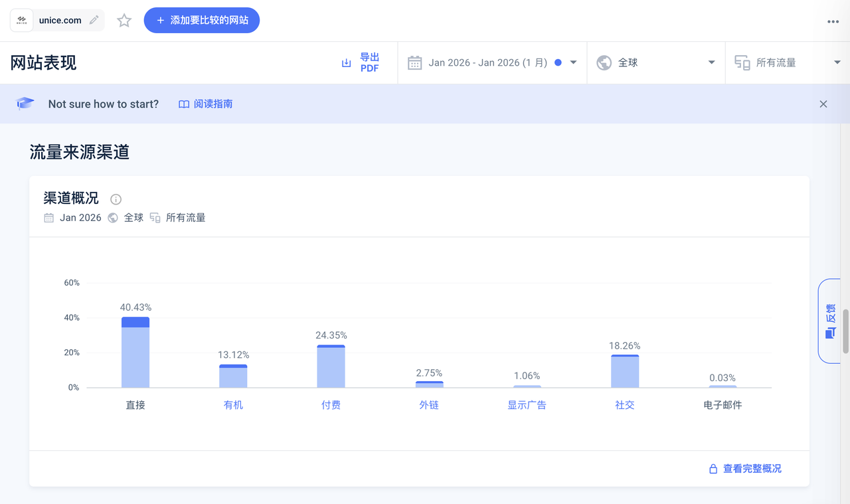The image size is (850, 504).
Task: Expand the 所有流量 traffic dropdown
Action: tap(837, 62)
